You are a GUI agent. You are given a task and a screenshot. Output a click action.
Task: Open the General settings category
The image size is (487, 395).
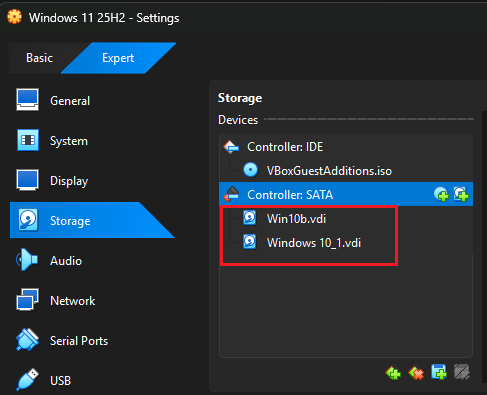[70, 101]
